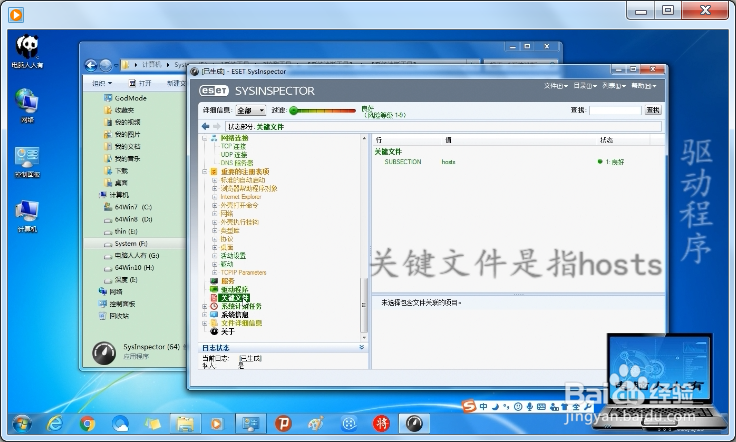736x442 pixels.
Task: Open the 列表 menu in SysInspector
Action: [x=614, y=86]
